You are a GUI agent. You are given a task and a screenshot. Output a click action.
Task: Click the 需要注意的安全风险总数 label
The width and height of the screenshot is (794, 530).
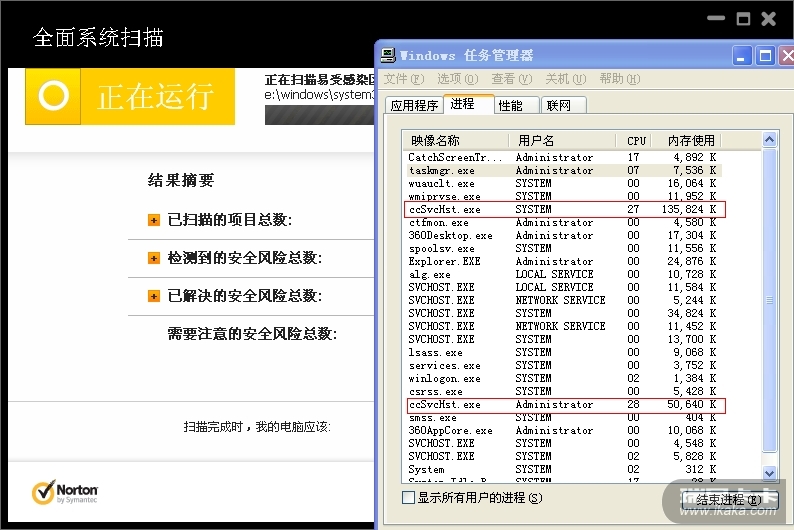(252, 334)
